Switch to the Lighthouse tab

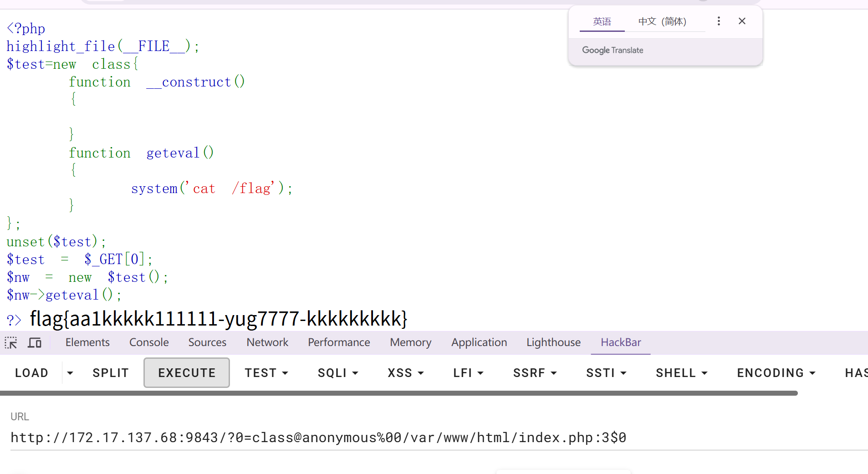tap(553, 342)
